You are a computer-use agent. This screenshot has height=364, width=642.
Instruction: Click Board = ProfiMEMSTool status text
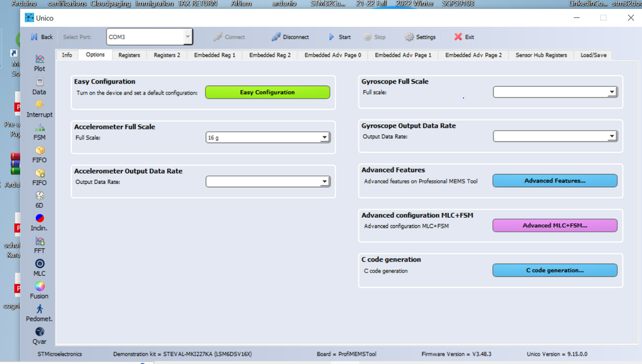[346, 354]
